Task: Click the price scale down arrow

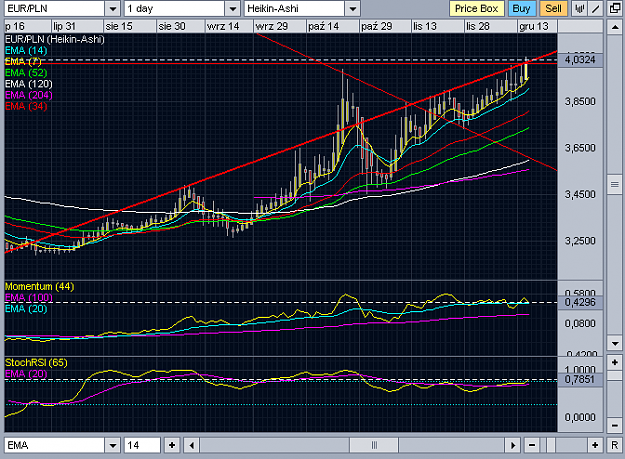Action: click(615, 343)
